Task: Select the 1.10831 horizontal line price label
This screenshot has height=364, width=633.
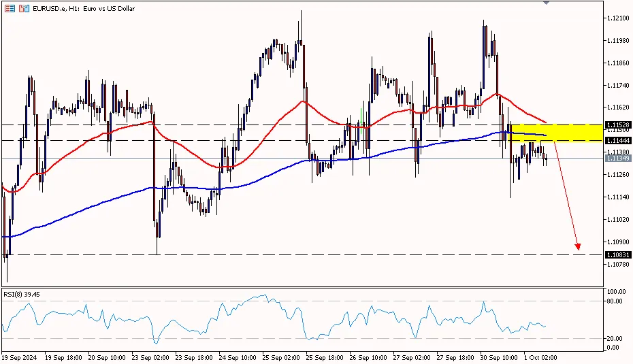Action: [618, 254]
